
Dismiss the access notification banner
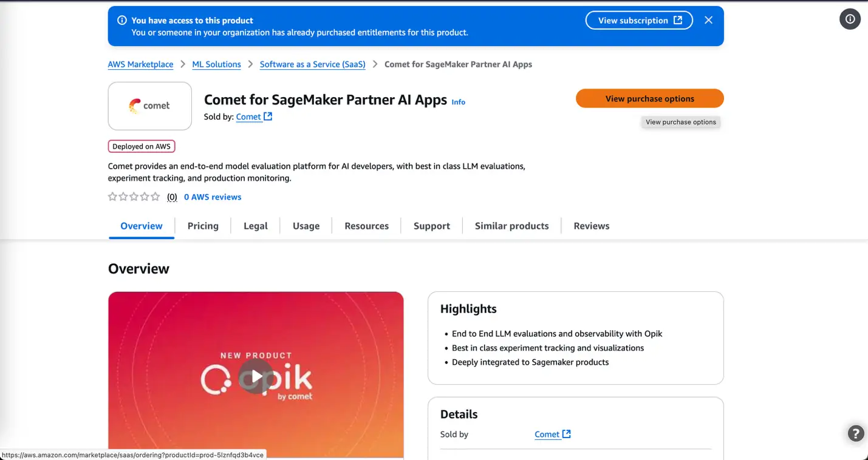tap(708, 20)
